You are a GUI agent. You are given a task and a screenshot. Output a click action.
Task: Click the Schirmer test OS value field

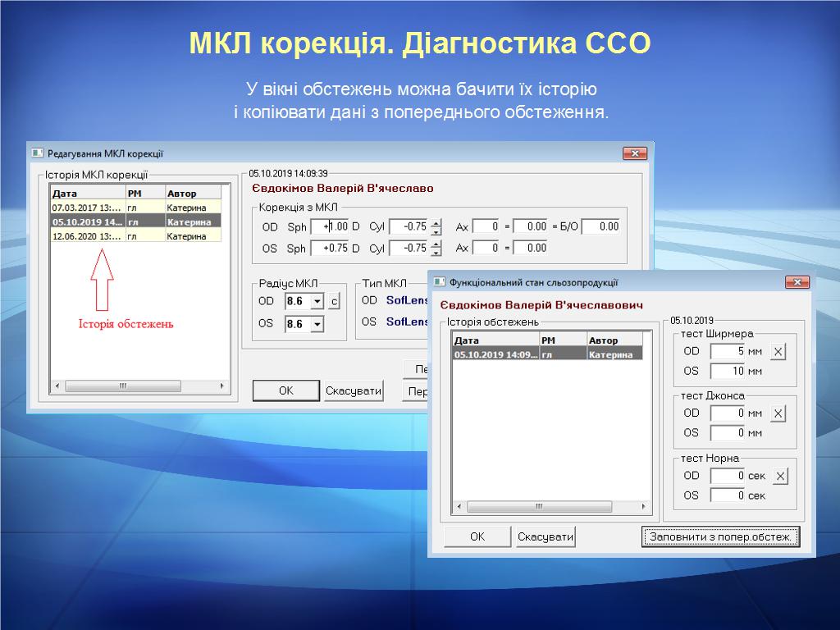click(728, 371)
